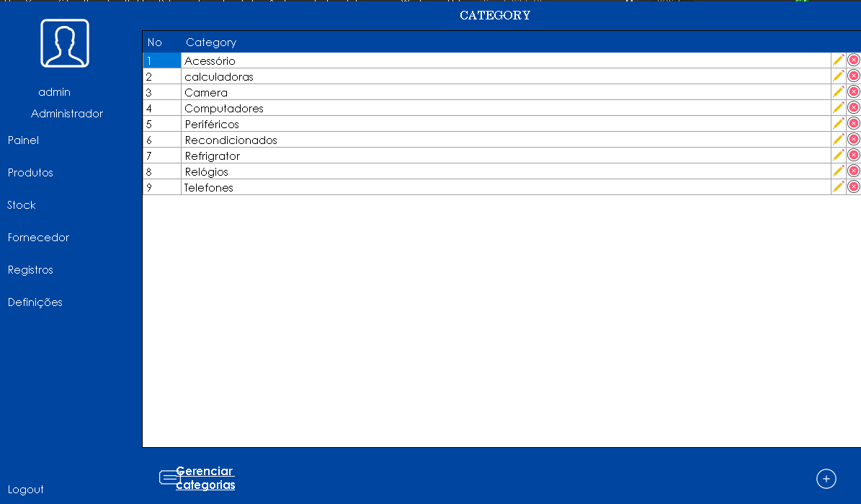Image resolution: width=861 pixels, height=504 pixels.
Task: Delete the Recondicionados category
Action: click(x=854, y=139)
